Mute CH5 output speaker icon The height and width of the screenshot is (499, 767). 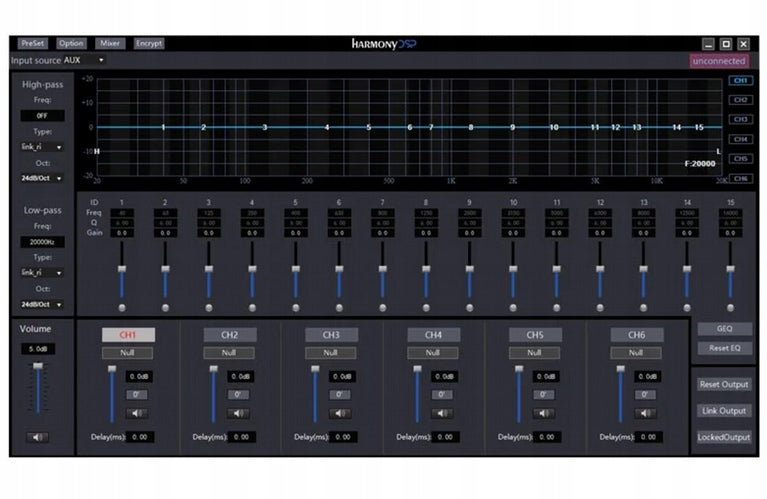tap(544, 413)
